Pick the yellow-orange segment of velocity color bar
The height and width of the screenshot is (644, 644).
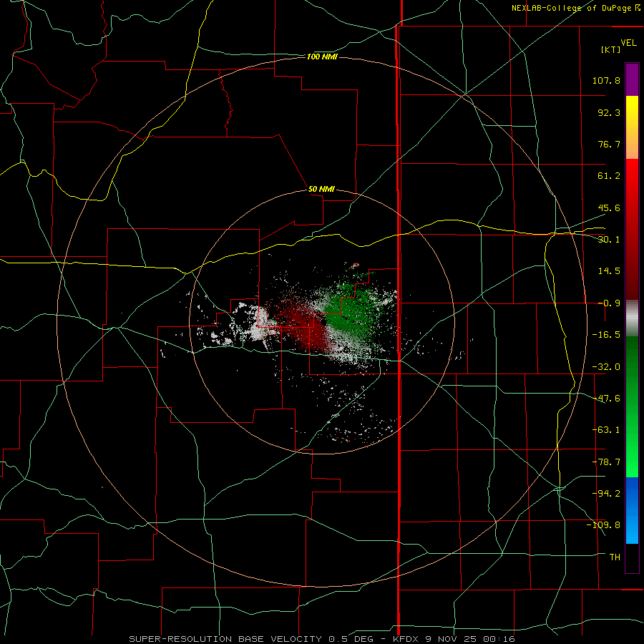[x=632, y=127]
